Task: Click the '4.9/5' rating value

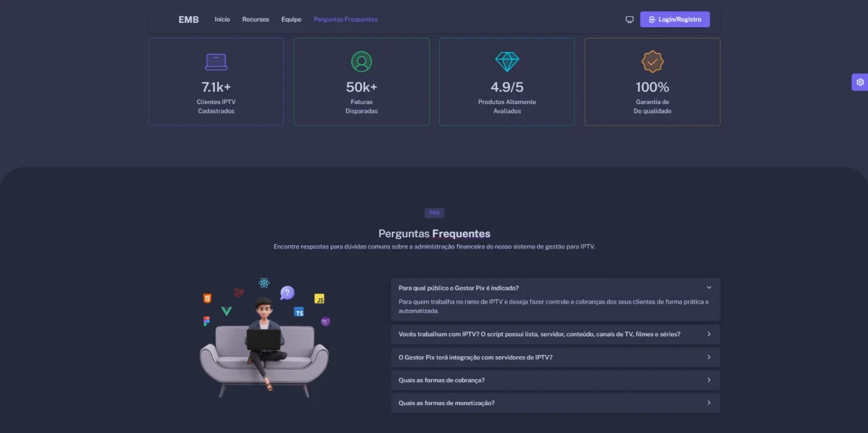Action: coord(507,87)
